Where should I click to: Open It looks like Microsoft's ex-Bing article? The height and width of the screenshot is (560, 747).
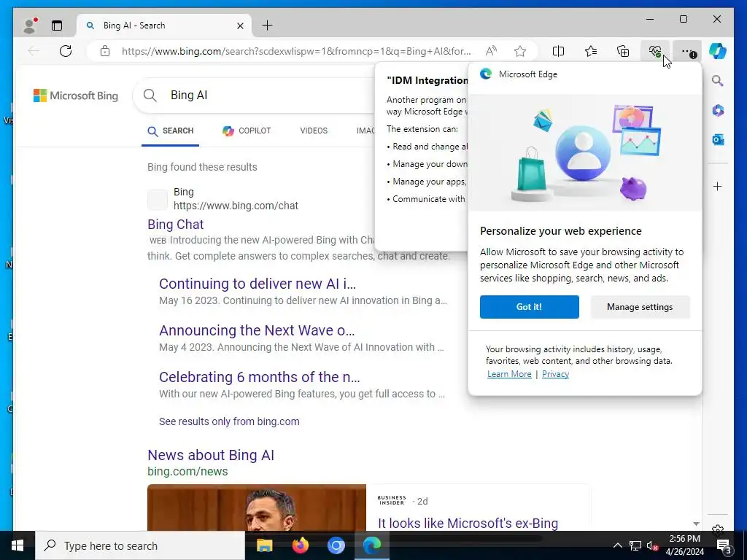[468, 523]
